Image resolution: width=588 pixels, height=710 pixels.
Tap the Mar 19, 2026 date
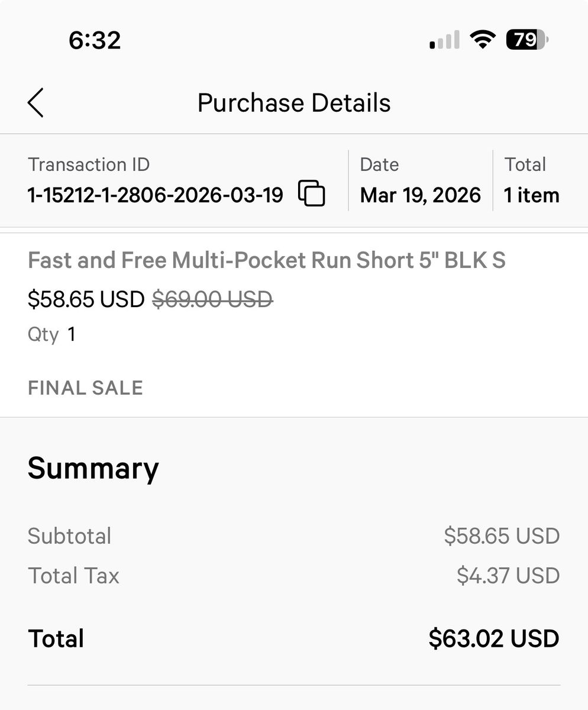point(420,195)
